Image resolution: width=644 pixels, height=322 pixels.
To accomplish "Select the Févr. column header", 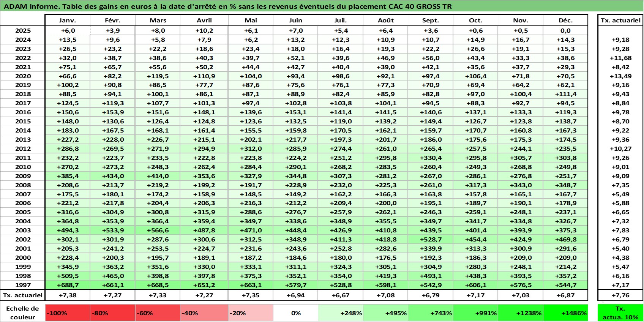I will (x=113, y=21).
